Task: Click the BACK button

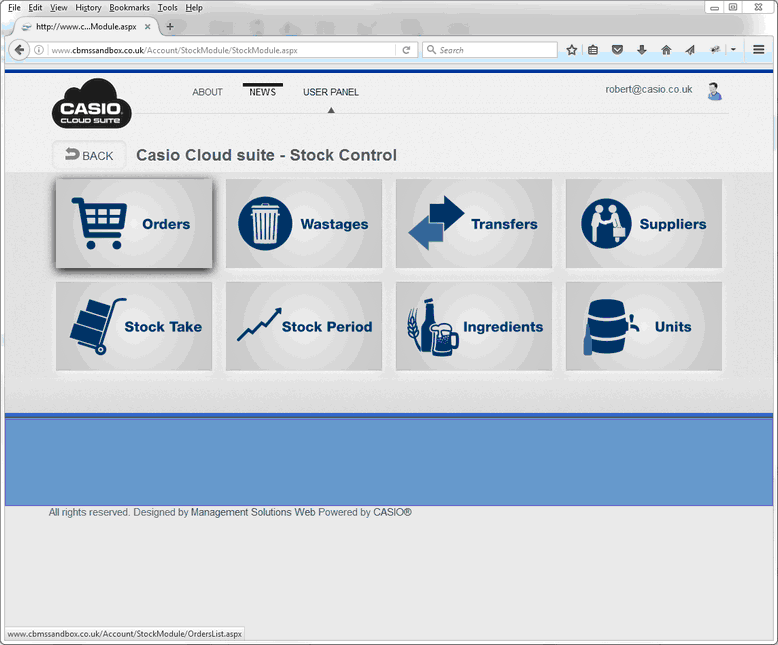Action: [89, 155]
